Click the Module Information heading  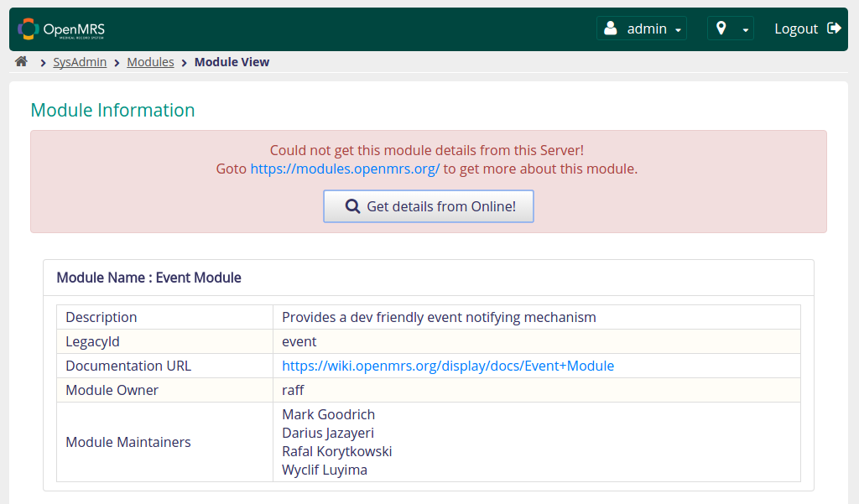[x=112, y=111]
